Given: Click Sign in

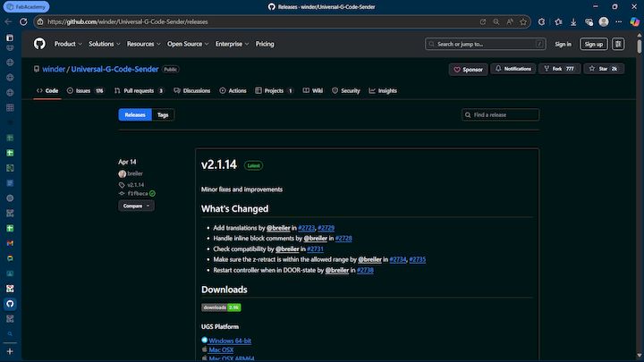Looking at the screenshot, I should point(563,45).
